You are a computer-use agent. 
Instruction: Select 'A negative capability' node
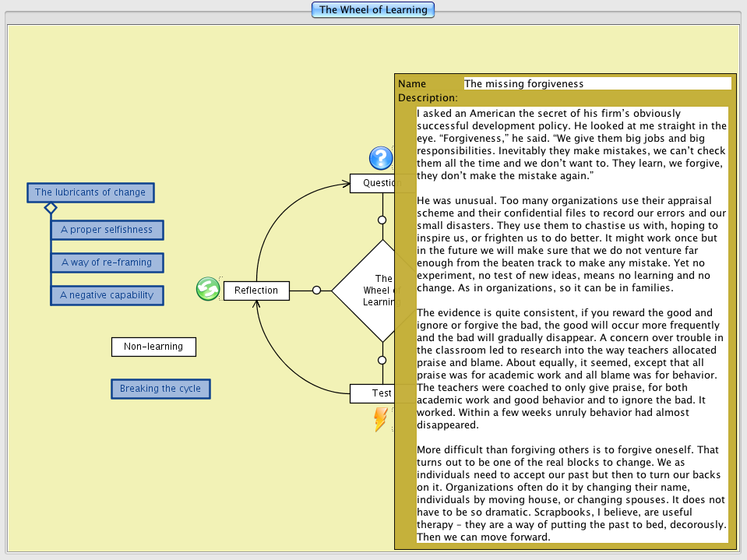(x=107, y=295)
